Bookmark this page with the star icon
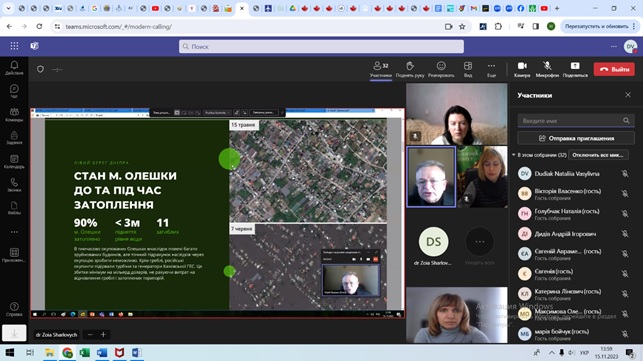Viewport: 643px width, 361px height. click(x=462, y=26)
